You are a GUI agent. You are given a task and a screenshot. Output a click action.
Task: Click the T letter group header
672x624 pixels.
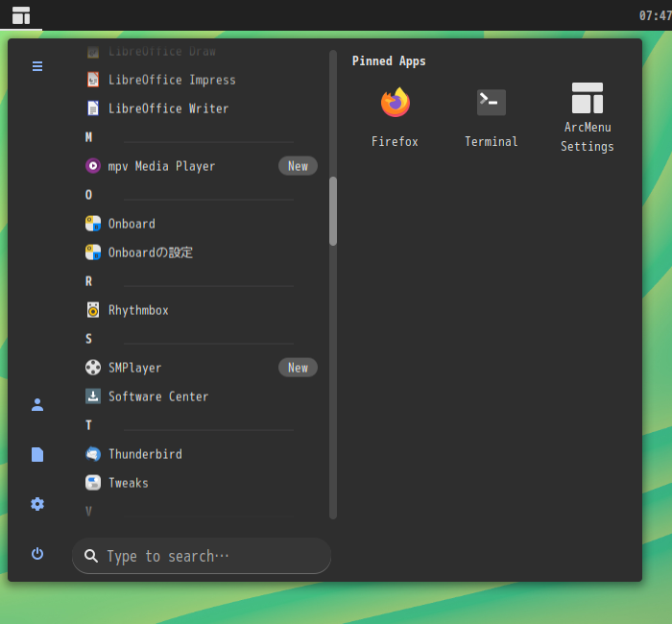coord(88,425)
